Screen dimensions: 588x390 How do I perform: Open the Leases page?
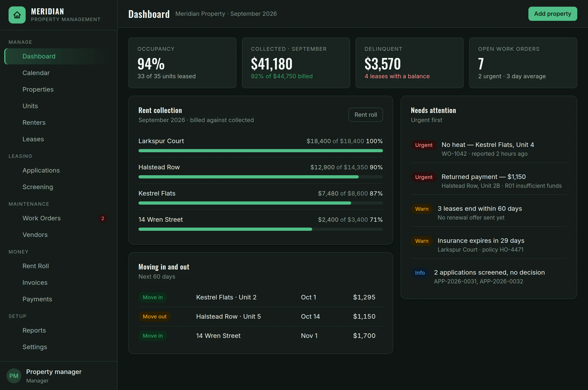point(59,139)
